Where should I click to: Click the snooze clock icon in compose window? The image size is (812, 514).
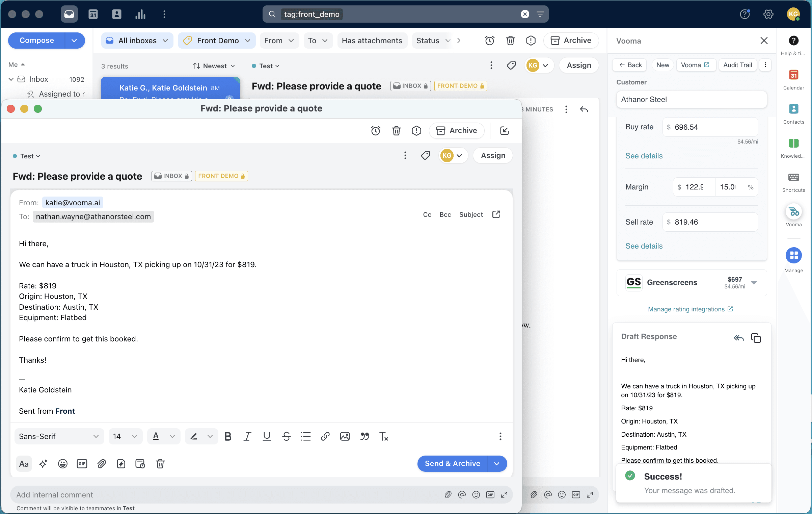(x=375, y=131)
